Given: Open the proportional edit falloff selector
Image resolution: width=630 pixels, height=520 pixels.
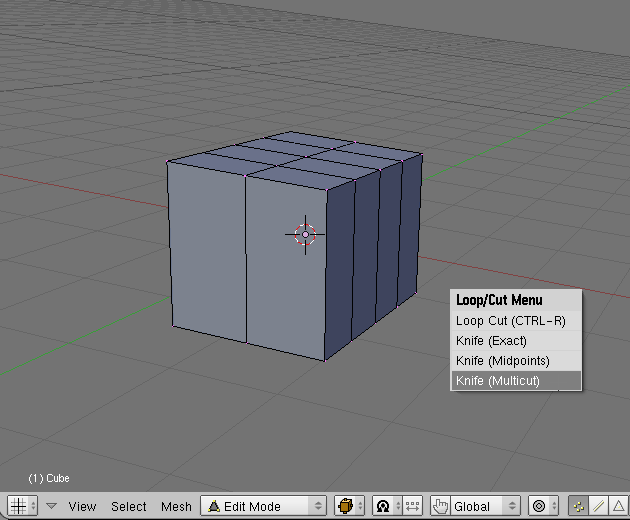Looking at the screenshot, I should [543, 506].
